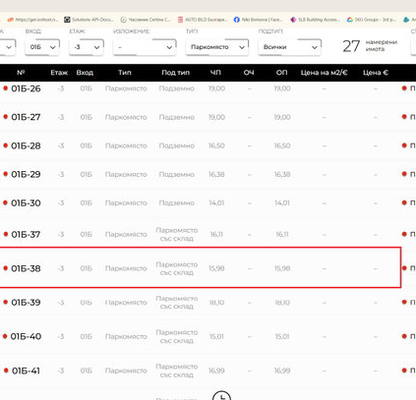Open the Google Drive 360 Groups bookmark
Screen dimensions: 416x400
click(371, 20)
